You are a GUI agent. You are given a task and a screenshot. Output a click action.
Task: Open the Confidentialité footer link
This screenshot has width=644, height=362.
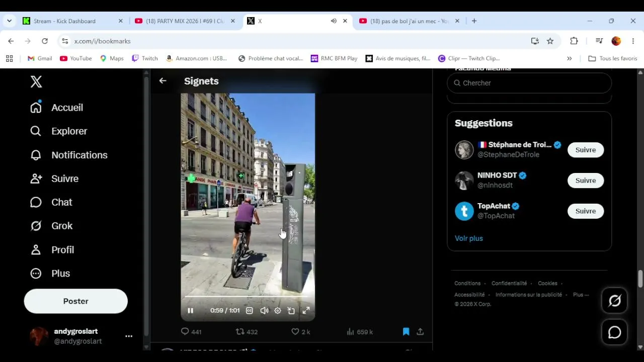pyautogui.click(x=509, y=284)
